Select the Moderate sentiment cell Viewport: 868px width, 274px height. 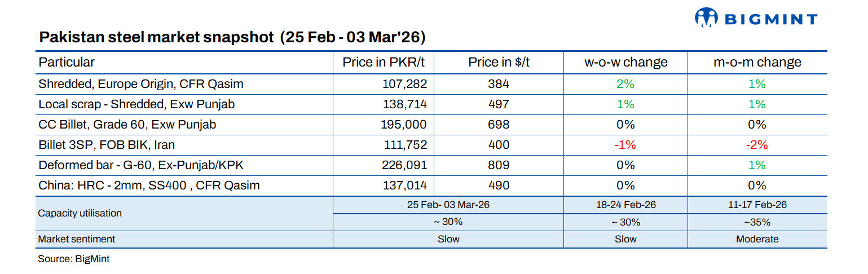757,239
